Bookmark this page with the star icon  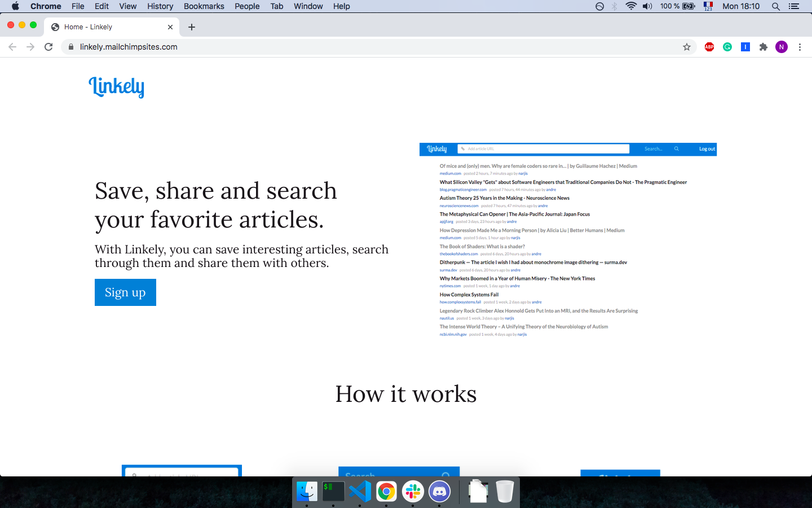coord(687,47)
